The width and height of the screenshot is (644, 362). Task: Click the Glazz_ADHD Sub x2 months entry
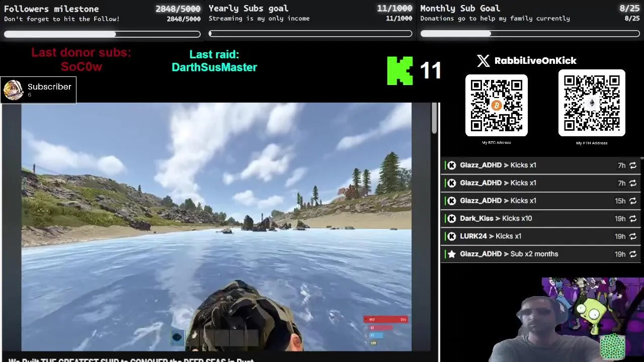click(541, 254)
